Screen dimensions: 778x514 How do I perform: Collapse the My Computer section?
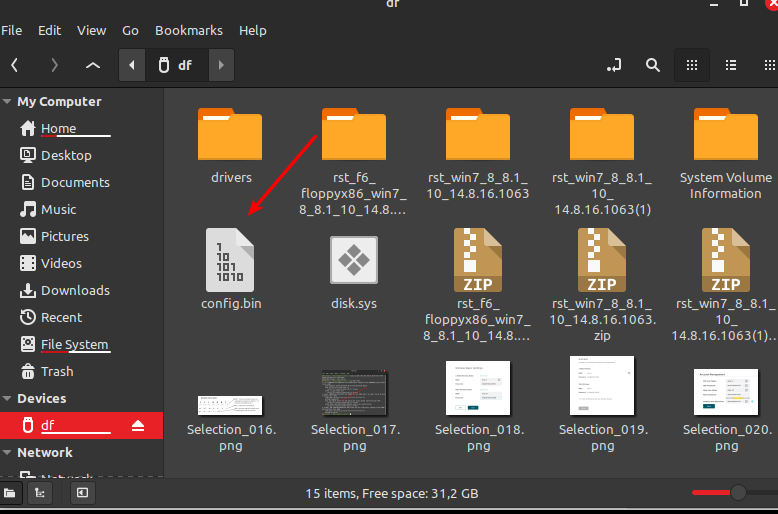pyautogui.click(x=7, y=102)
